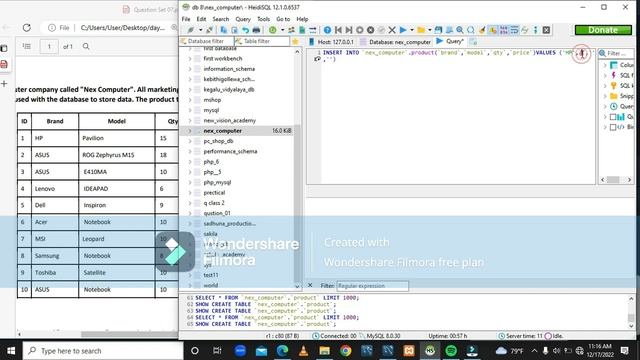Screen dimensions: 640x360
Task: Select the performance_schema database
Action: (230, 151)
